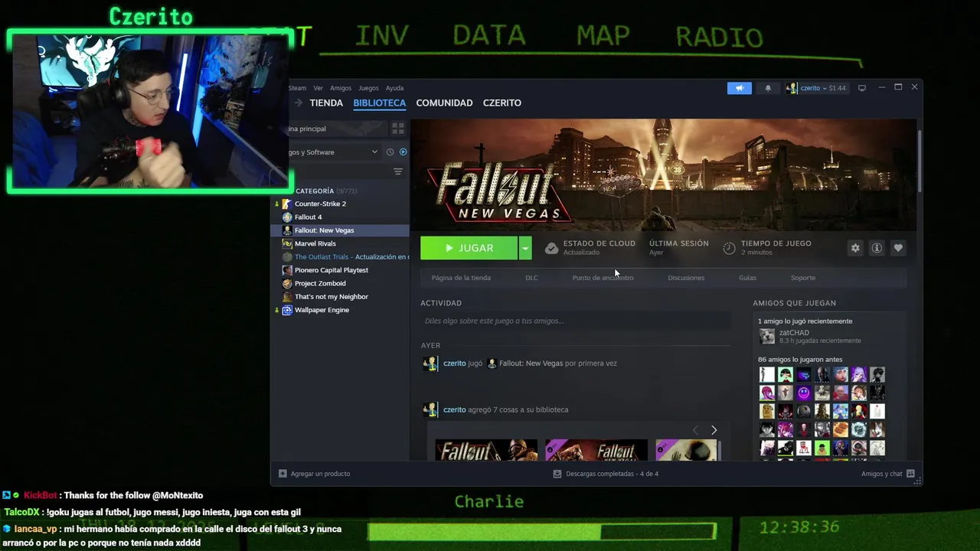Click the Project Zomboid game icon

pos(287,283)
